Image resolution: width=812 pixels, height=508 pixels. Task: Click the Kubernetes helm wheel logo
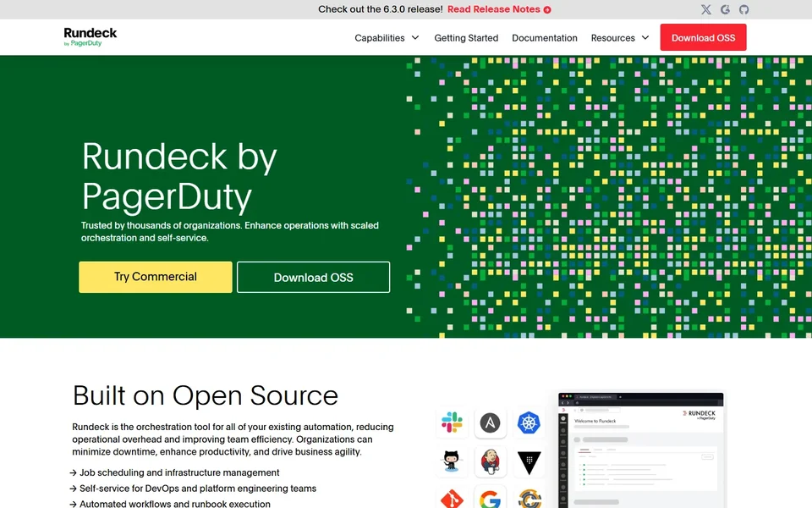(529, 422)
